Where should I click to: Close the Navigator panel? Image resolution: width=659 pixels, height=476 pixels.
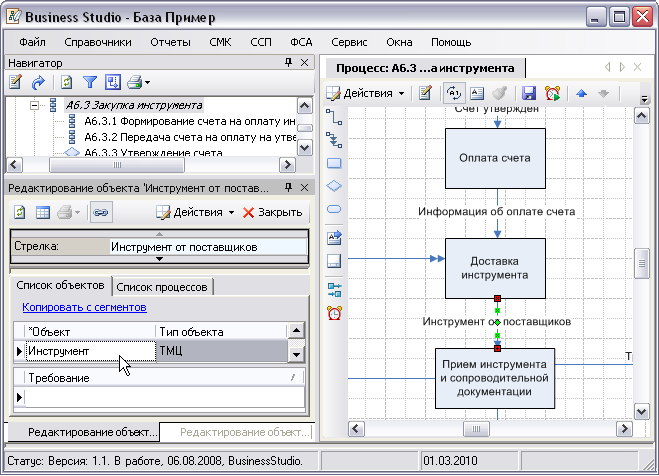tap(305, 63)
